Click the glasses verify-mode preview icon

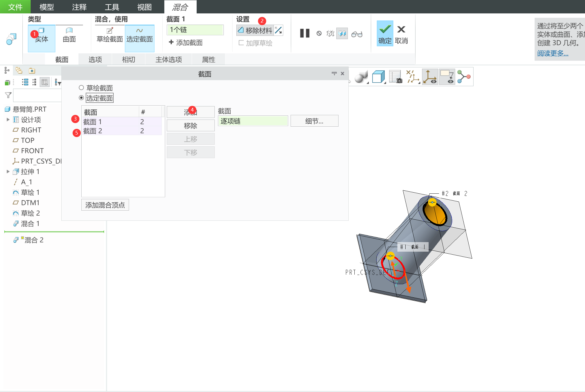click(x=357, y=34)
